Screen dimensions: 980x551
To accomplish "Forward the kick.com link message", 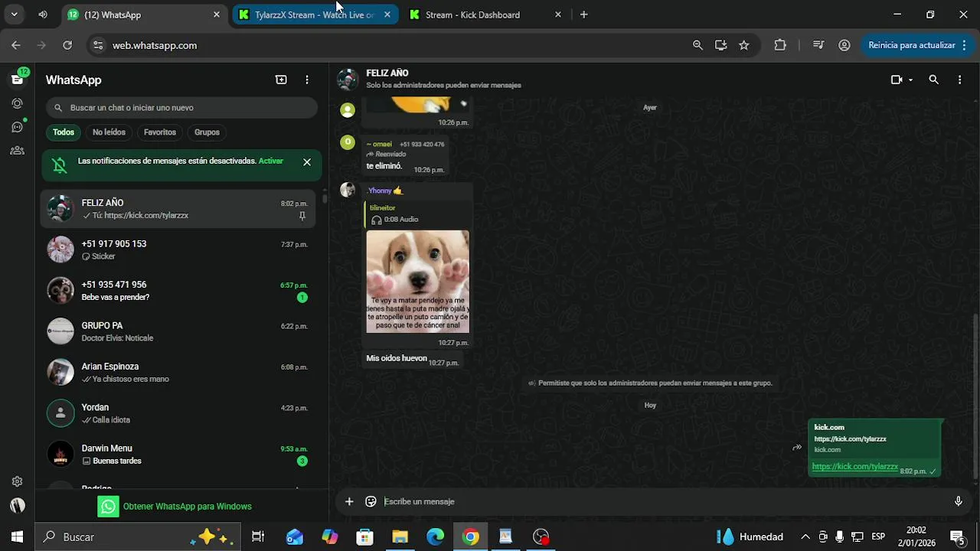I will coord(797,448).
